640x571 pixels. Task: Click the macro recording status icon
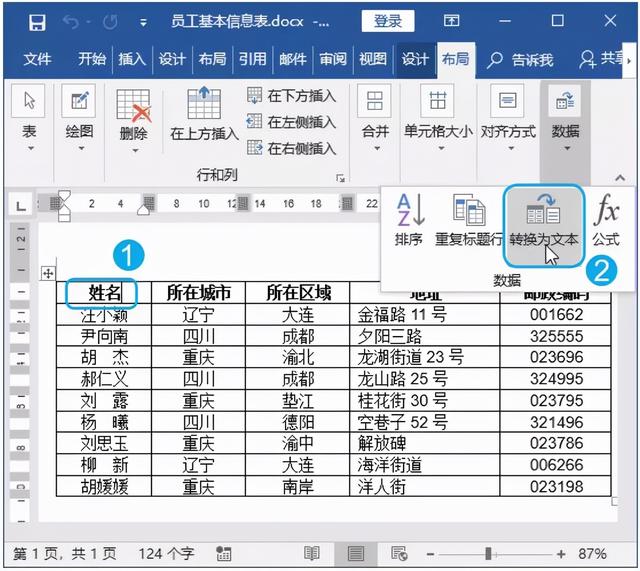pos(224,554)
